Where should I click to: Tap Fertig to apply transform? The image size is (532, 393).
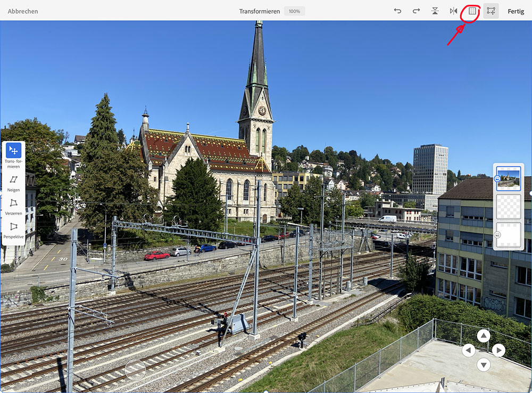(516, 11)
